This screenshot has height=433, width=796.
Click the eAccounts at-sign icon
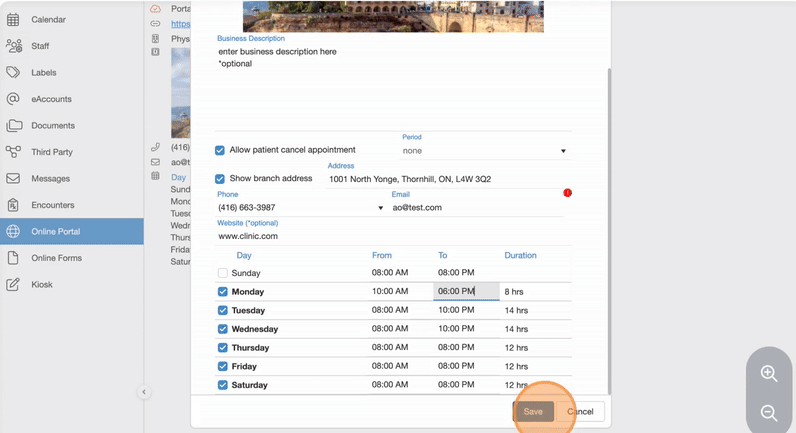13,99
